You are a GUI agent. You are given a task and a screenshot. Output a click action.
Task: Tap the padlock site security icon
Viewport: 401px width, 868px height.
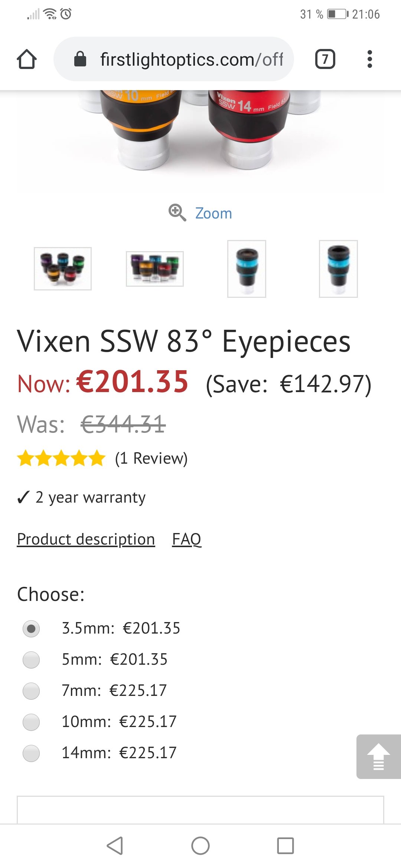[x=80, y=59]
